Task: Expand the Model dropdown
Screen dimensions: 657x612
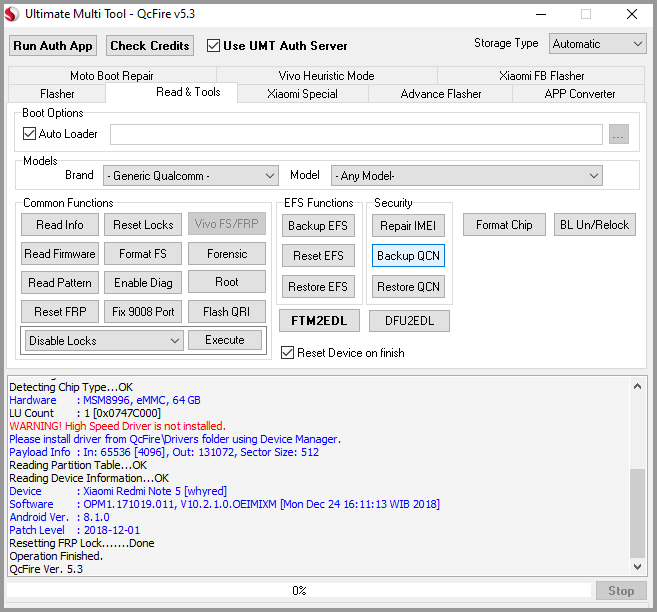Action: 467,176
